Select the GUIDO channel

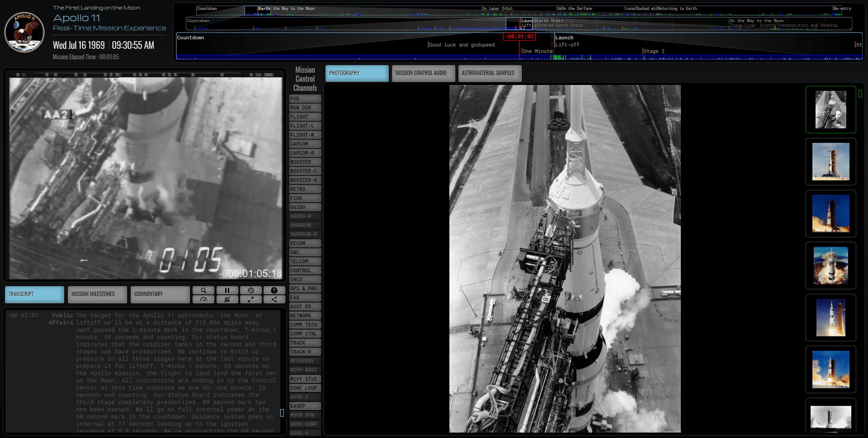click(x=305, y=207)
